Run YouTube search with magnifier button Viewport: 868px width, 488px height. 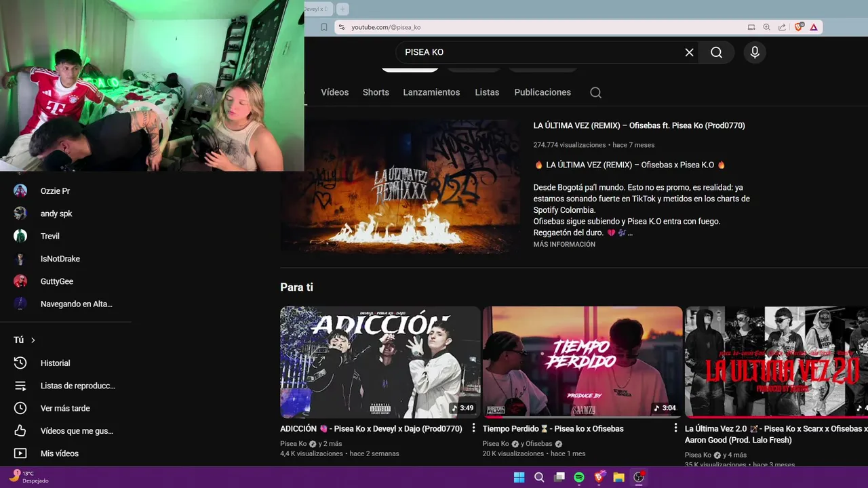click(716, 52)
